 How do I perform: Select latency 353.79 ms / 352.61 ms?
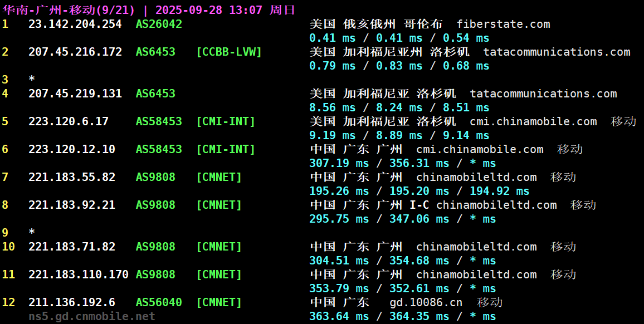coord(379,288)
